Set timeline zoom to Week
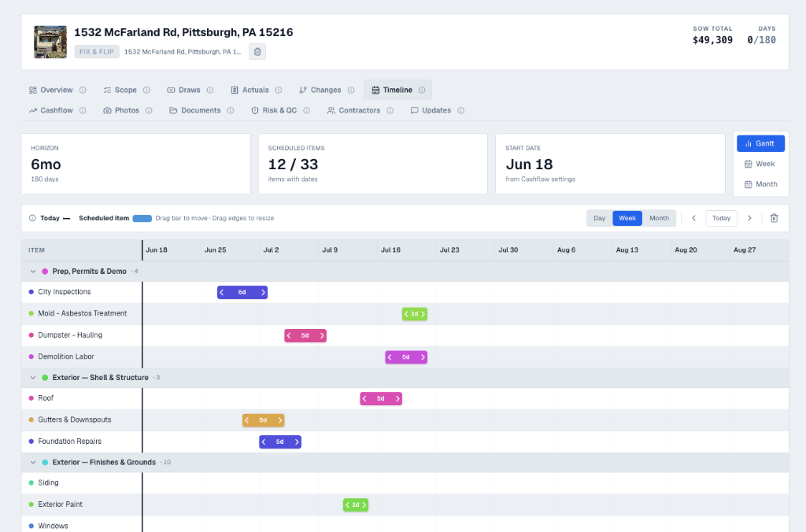Screen dimensions: 806x532 pyautogui.click(x=627, y=218)
